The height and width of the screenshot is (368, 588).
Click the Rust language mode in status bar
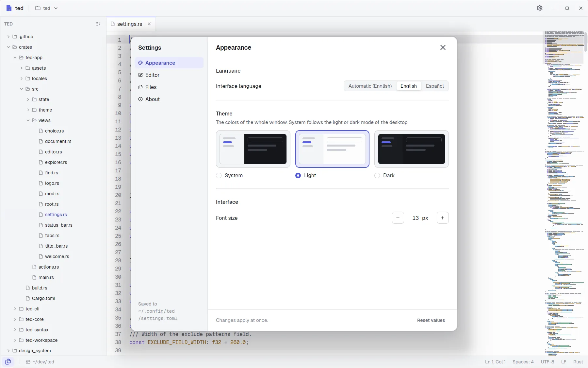coord(578,362)
